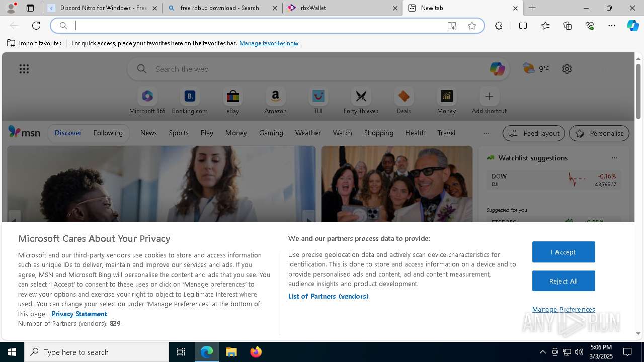Click Personalise button
Viewport: 644px width, 362px height.
point(599,133)
